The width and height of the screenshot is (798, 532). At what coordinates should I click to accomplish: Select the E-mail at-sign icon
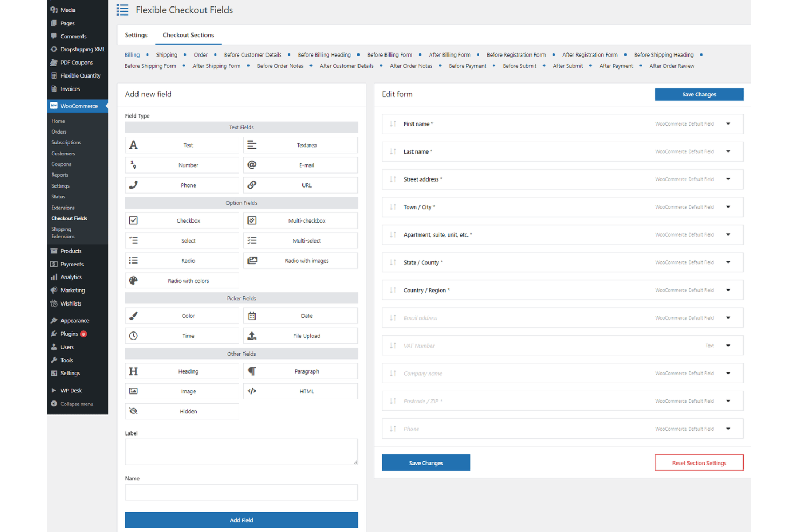point(252,165)
